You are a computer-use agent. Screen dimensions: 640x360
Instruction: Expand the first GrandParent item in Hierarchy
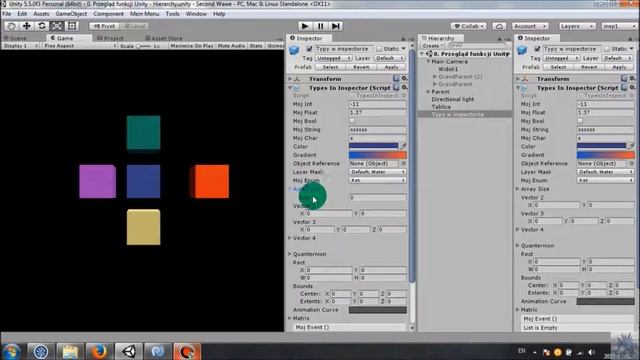[x=435, y=76]
